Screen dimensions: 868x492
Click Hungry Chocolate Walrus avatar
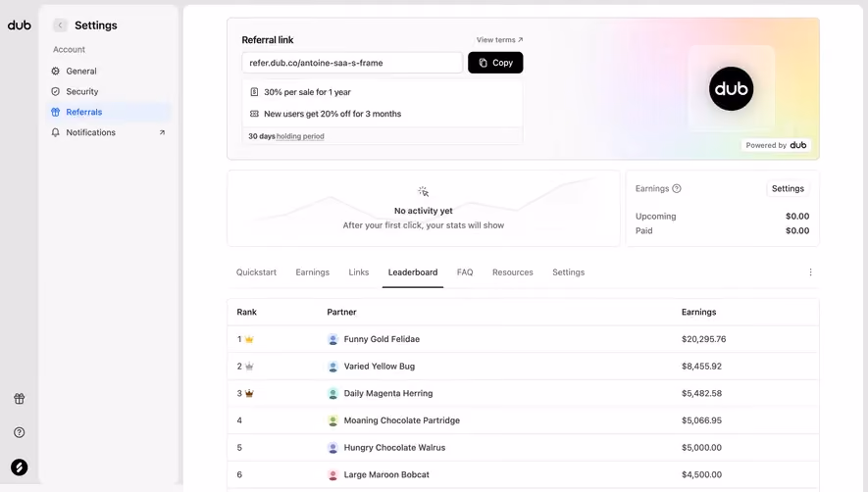click(x=332, y=448)
